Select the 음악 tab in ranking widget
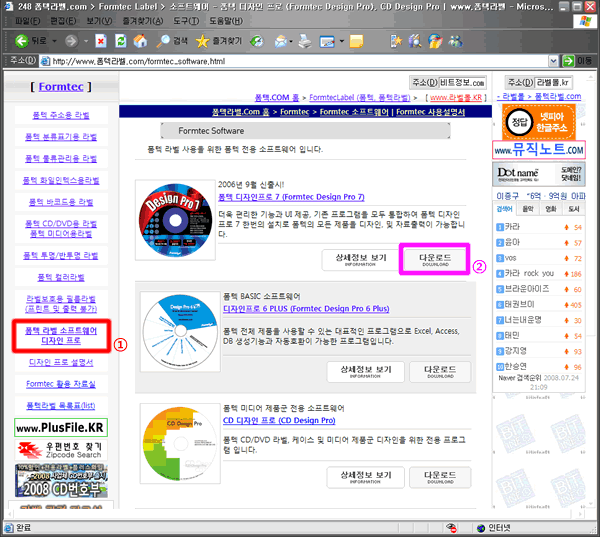The width and height of the screenshot is (600, 537). pyautogui.click(x=529, y=209)
